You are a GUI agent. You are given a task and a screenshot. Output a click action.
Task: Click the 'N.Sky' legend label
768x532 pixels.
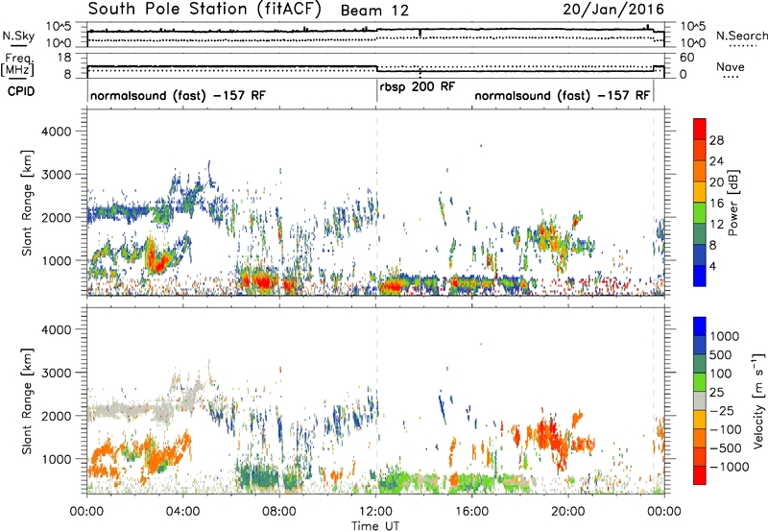pos(18,36)
